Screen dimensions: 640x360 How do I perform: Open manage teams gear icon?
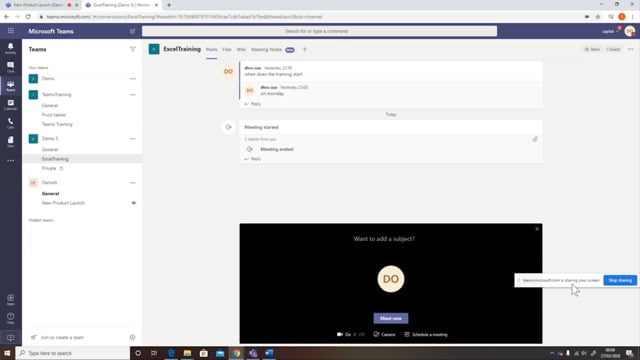coord(132,337)
